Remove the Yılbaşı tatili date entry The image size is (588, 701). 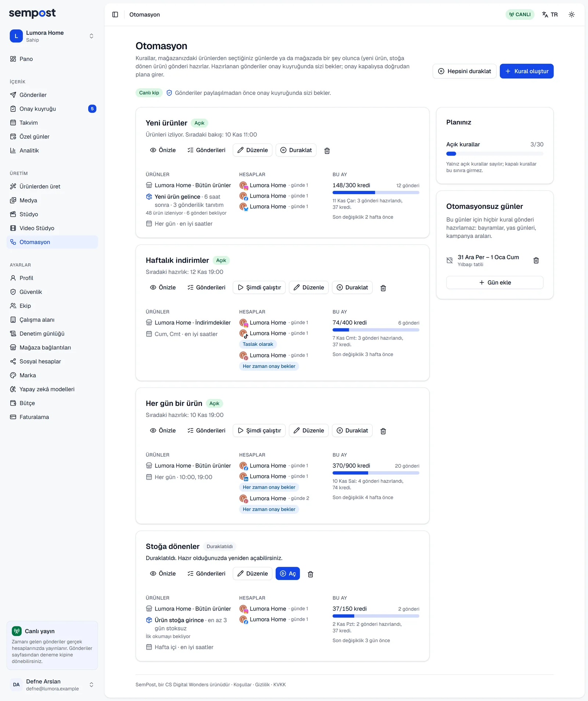tap(536, 260)
